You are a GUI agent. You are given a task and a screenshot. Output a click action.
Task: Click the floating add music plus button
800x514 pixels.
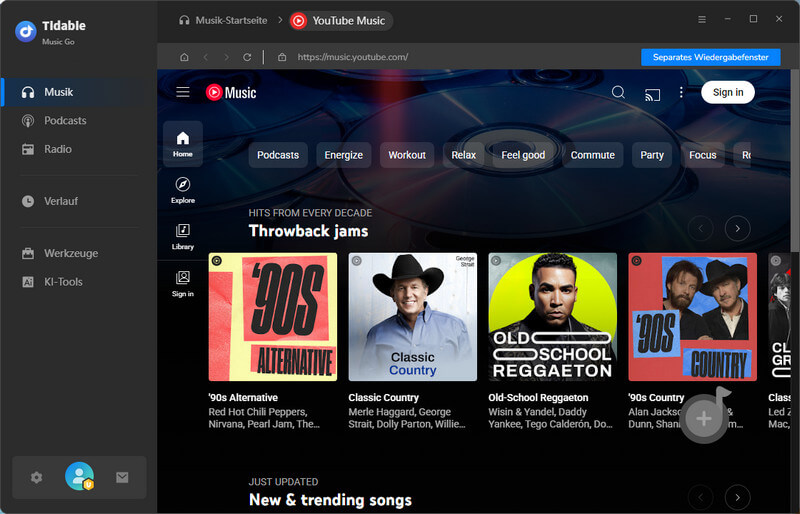click(704, 419)
